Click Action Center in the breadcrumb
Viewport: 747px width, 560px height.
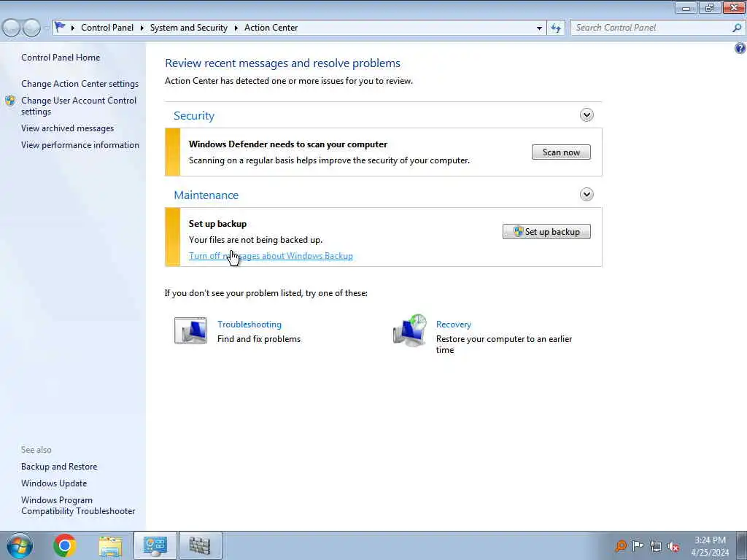point(271,28)
